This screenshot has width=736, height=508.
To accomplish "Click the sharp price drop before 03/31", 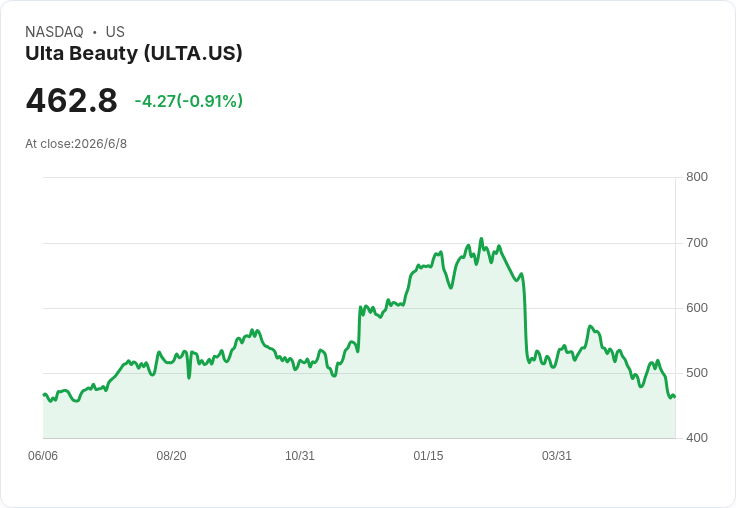I will click(x=525, y=319).
